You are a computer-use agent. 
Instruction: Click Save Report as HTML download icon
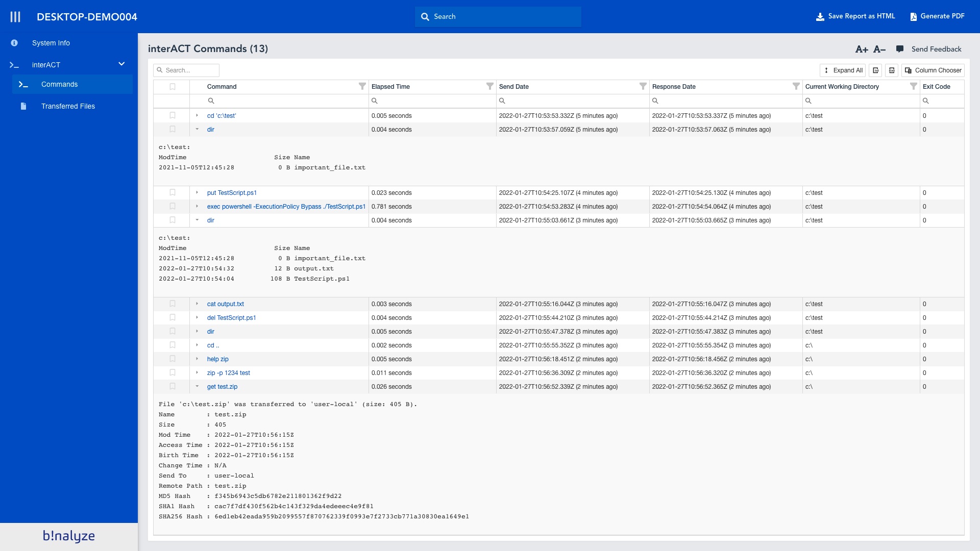(820, 17)
